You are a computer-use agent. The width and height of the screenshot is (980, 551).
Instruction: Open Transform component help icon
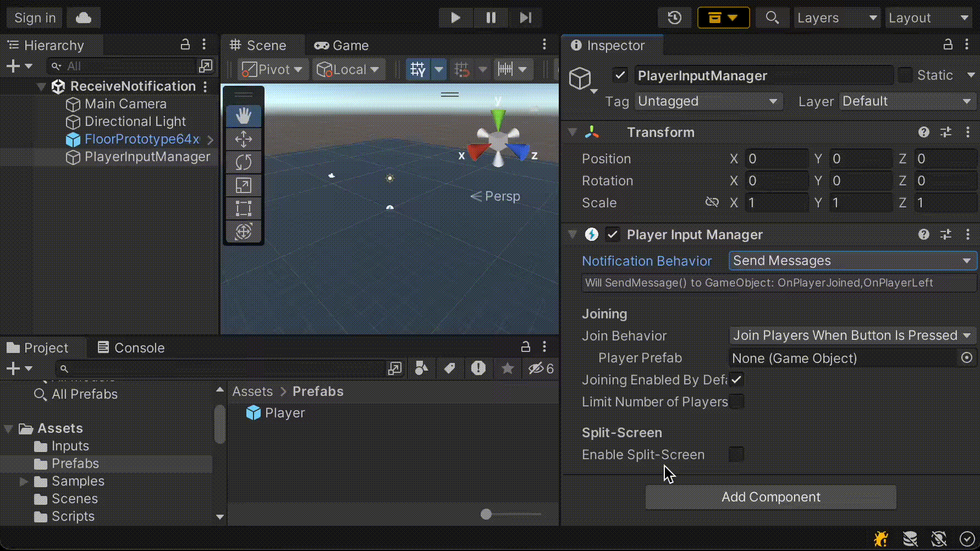(x=924, y=132)
